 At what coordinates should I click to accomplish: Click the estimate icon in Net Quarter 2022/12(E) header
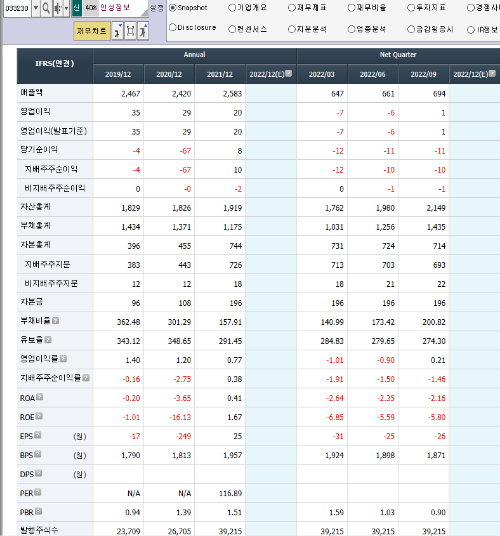(x=492, y=73)
